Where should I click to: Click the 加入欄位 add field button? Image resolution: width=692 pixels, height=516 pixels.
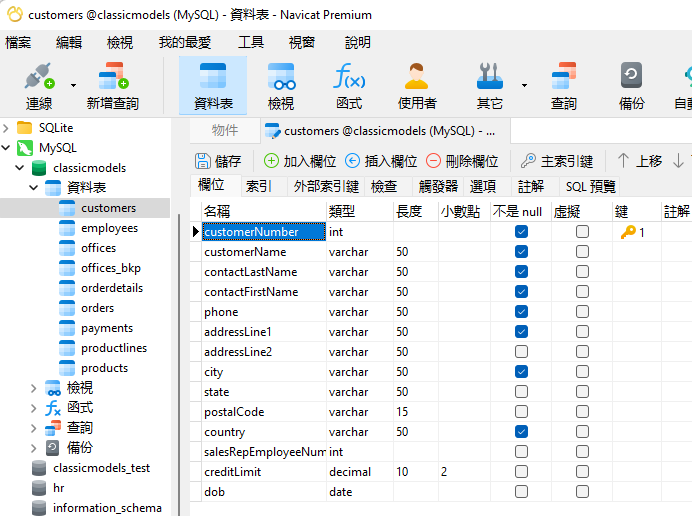299,161
